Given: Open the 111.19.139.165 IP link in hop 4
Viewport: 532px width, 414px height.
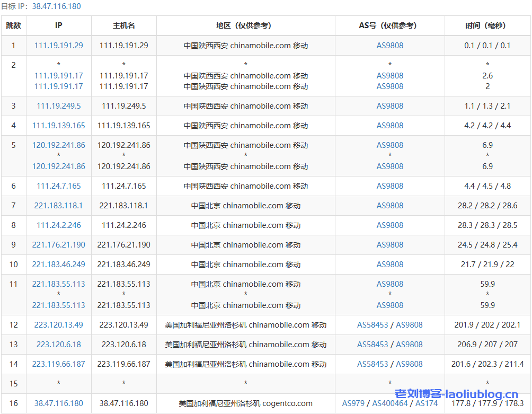Looking at the screenshot, I should point(59,126).
